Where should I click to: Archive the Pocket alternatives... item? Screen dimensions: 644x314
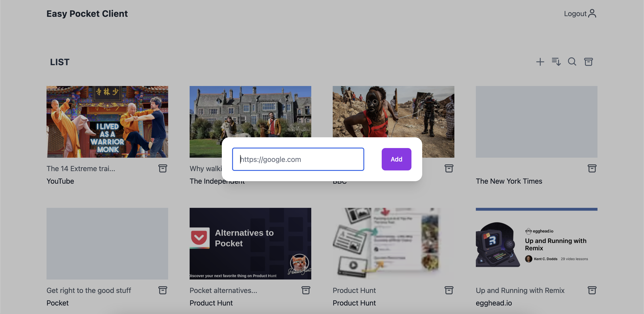click(x=306, y=290)
